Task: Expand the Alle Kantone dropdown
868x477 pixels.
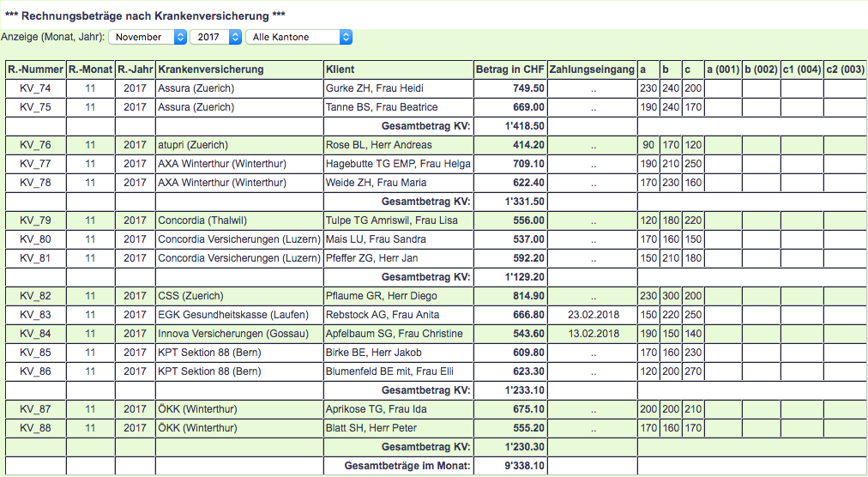Action: [x=298, y=37]
